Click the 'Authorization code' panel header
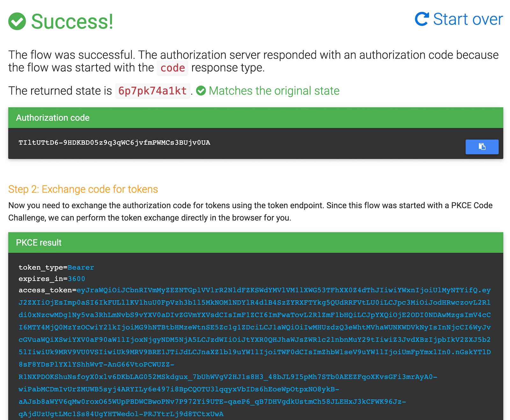Screen dimensions: 510x420 (53, 118)
